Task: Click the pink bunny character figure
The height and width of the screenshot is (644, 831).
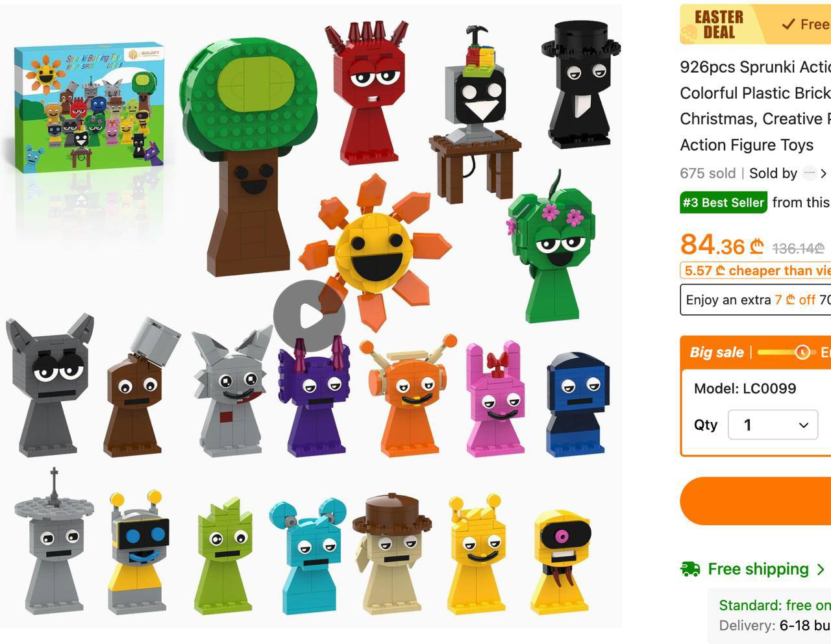Action: [x=495, y=397]
